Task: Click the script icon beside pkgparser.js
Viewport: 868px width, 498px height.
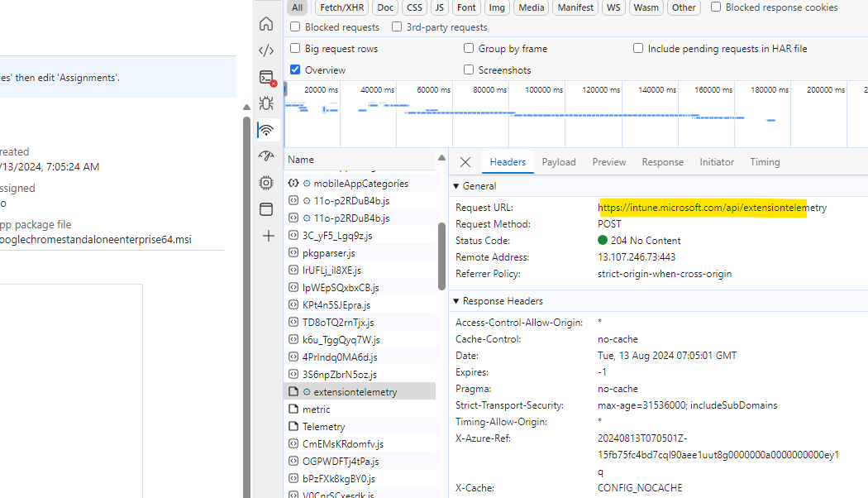Action: pyautogui.click(x=293, y=252)
